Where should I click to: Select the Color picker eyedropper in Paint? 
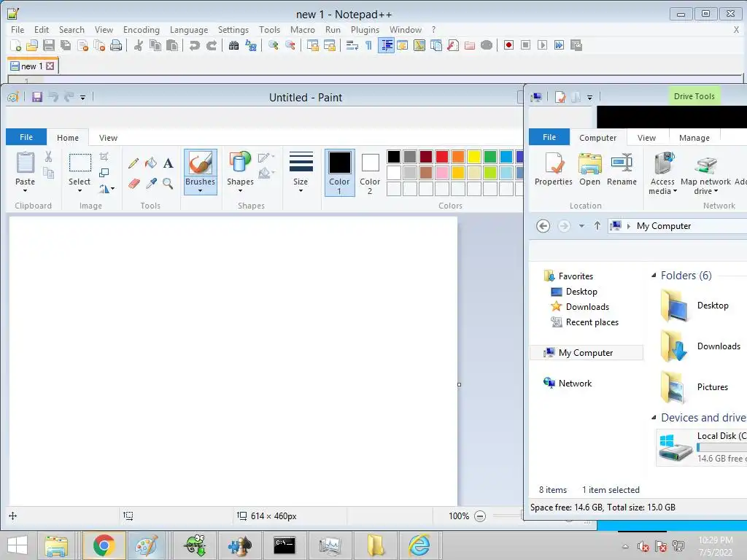click(x=151, y=183)
